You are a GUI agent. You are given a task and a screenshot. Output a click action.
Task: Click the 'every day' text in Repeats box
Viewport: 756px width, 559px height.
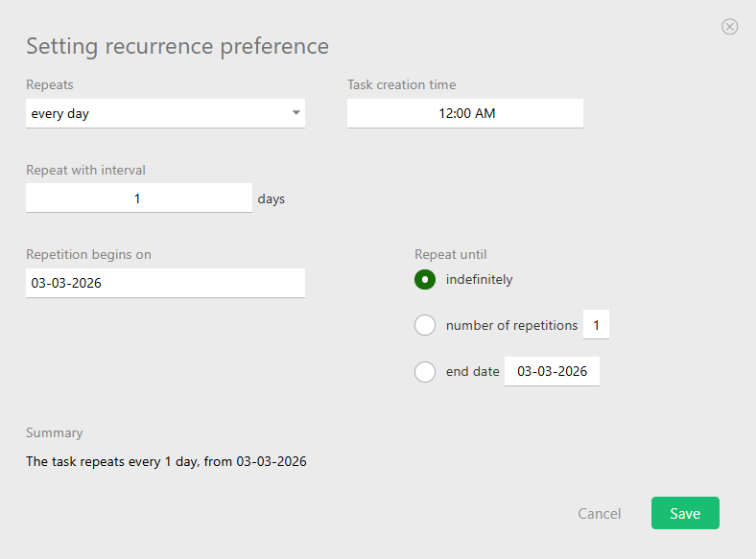point(60,113)
